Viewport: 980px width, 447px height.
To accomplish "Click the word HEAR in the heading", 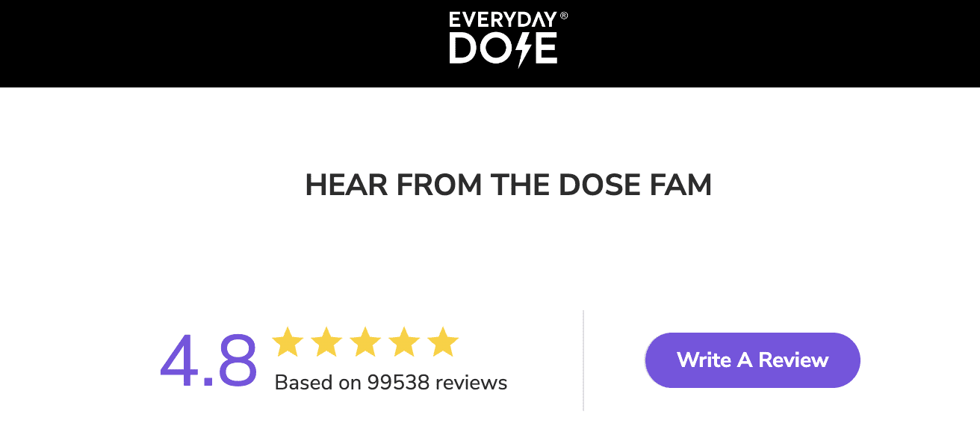I will tap(346, 185).
